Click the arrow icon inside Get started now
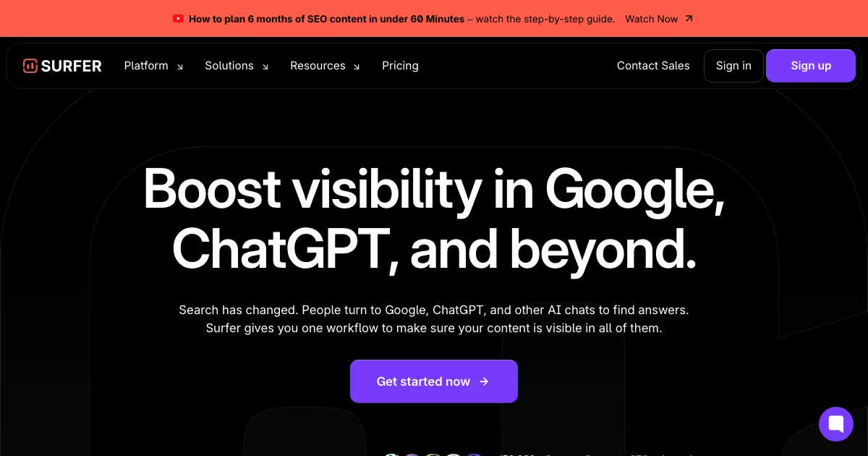Viewport: 868px width, 456px height. coord(484,381)
